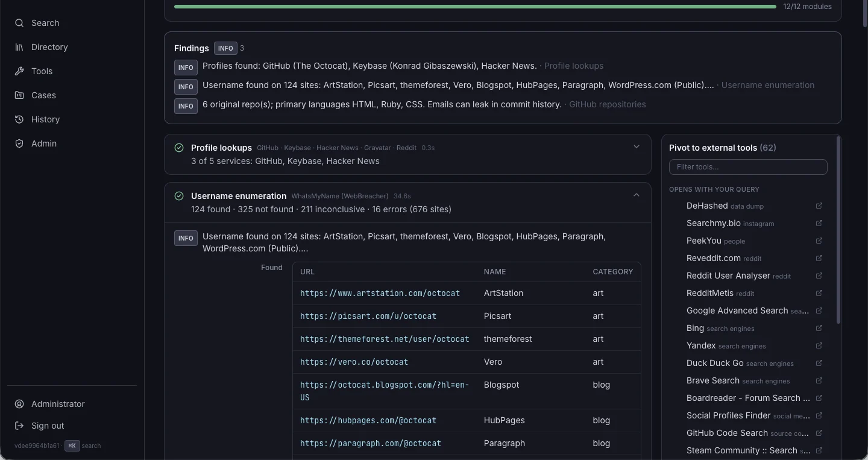Click the Profile lookups green check icon
The width and height of the screenshot is (868, 460).
(179, 148)
